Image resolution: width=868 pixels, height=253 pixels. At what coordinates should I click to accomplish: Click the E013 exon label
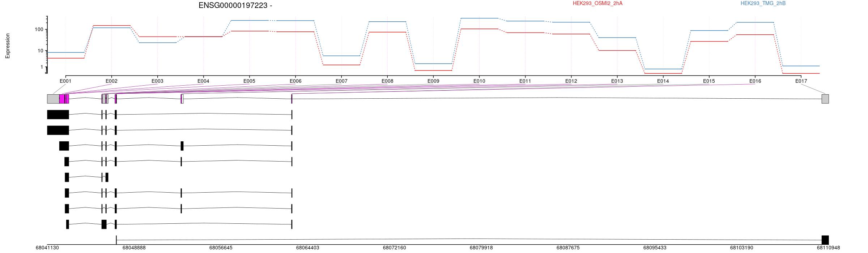click(617, 81)
